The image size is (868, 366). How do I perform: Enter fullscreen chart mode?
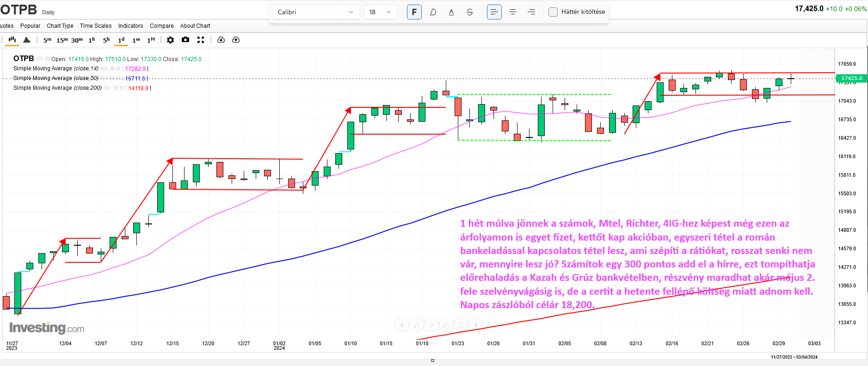pyautogui.click(x=201, y=40)
